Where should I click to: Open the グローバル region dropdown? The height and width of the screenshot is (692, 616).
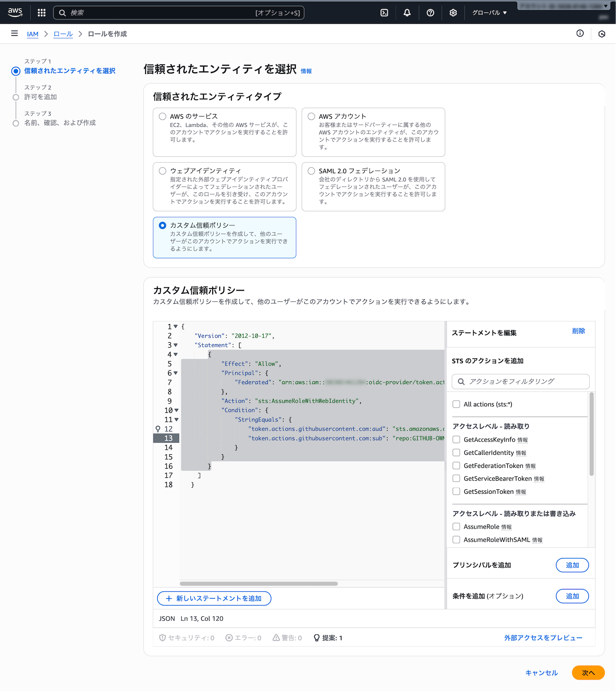490,13
